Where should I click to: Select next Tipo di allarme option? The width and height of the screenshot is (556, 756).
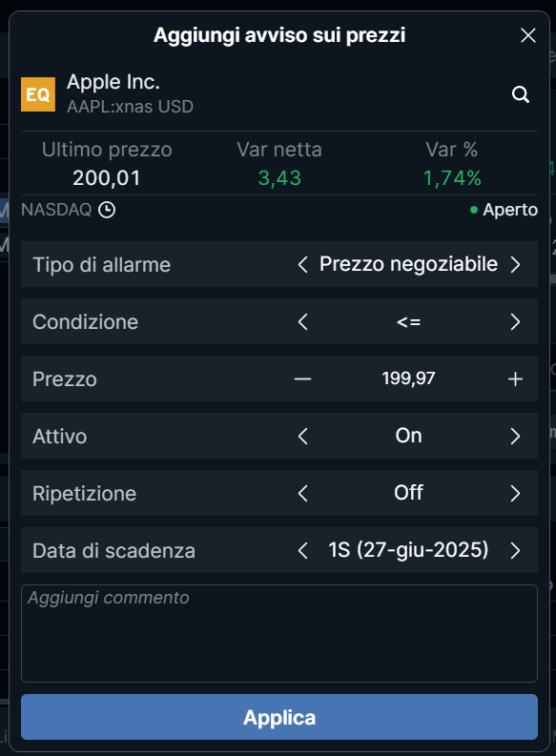[x=515, y=265]
